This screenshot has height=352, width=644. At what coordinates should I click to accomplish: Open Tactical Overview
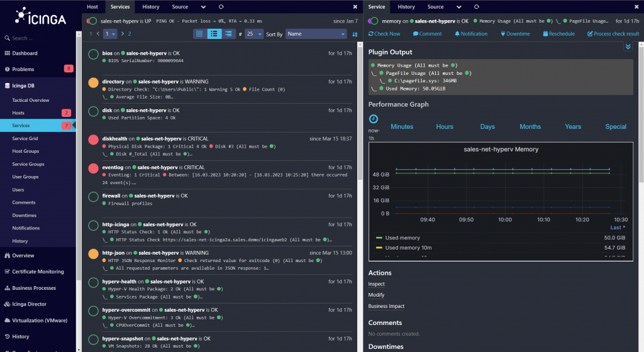[x=31, y=100]
